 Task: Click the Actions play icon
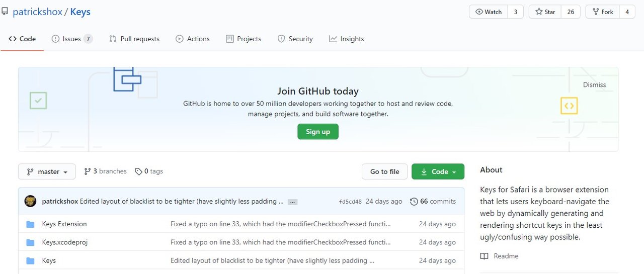(179, 39)
